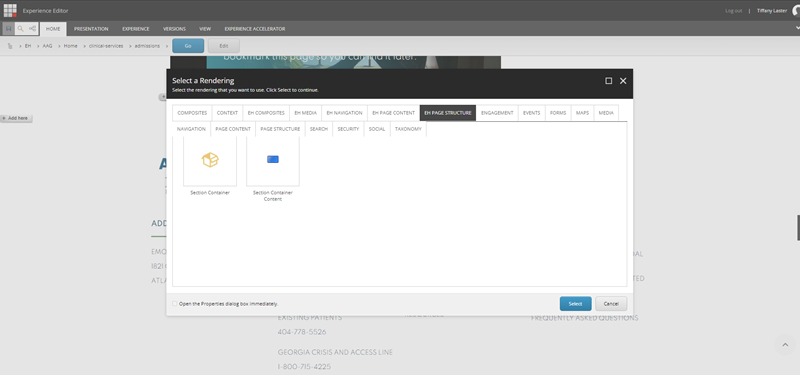Click AAG in the breadcrumb
This screenshot has height=375, width=800.
[47, 46]
